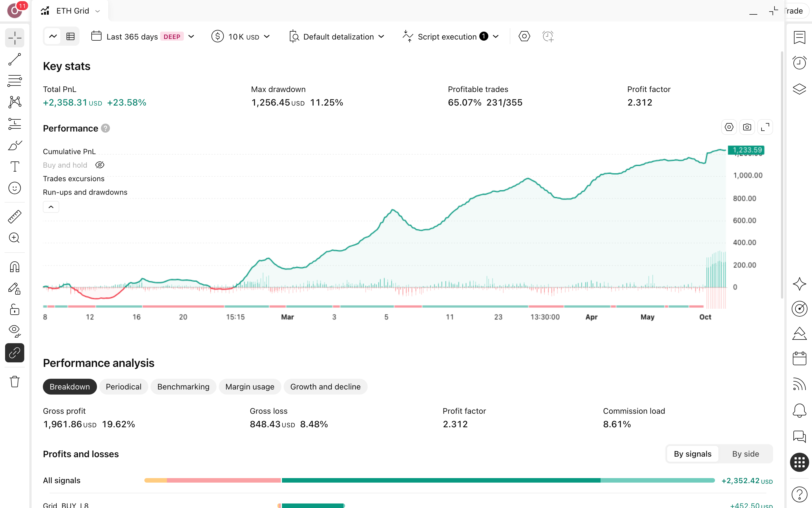Maximize the Performance chart

coord(765,127)
